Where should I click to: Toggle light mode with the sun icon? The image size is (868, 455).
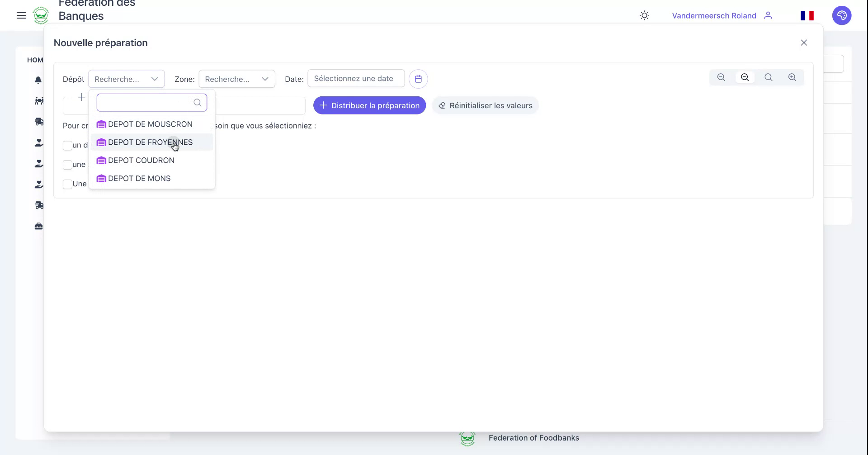point(644,15)
